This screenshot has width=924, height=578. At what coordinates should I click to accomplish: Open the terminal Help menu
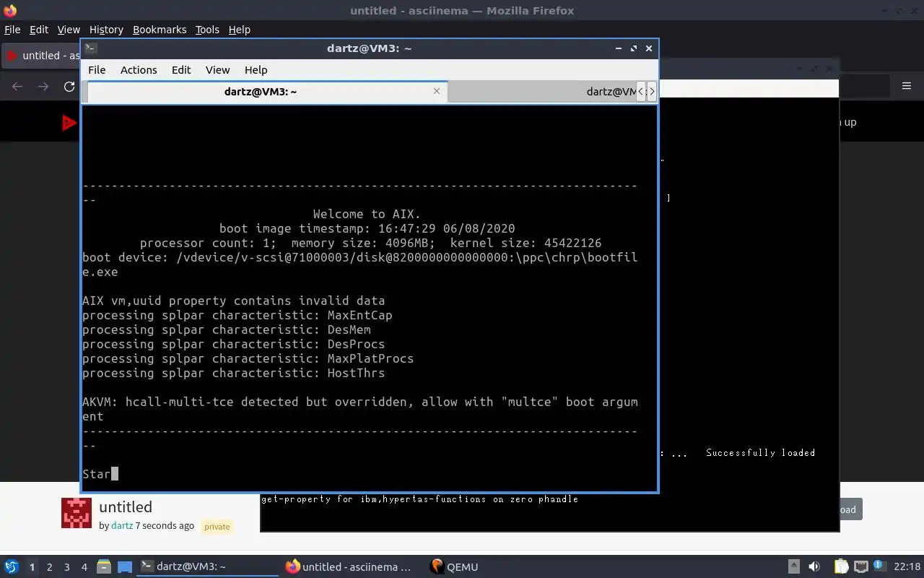point(256,70)
